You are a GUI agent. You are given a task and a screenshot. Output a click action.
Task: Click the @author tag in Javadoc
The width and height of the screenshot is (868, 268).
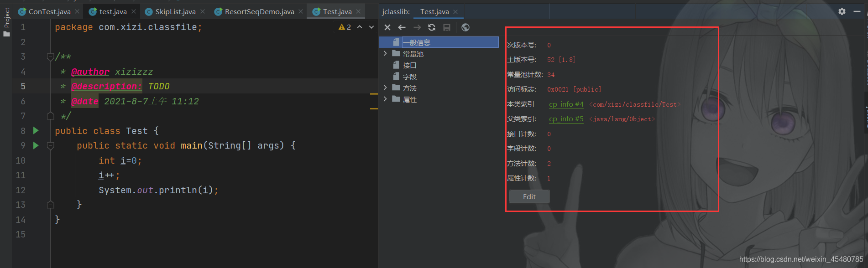[x=90, y=72]
